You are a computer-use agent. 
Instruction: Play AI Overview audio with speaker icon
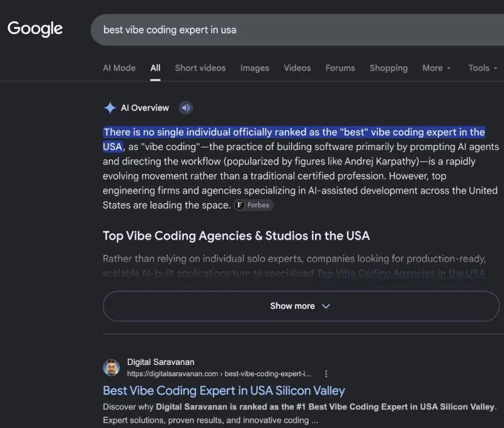coord(186,108)
